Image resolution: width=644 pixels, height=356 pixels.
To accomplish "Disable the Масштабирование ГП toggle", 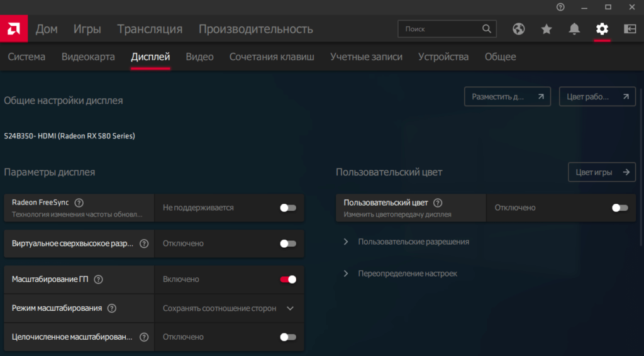I will click(288, 279).
